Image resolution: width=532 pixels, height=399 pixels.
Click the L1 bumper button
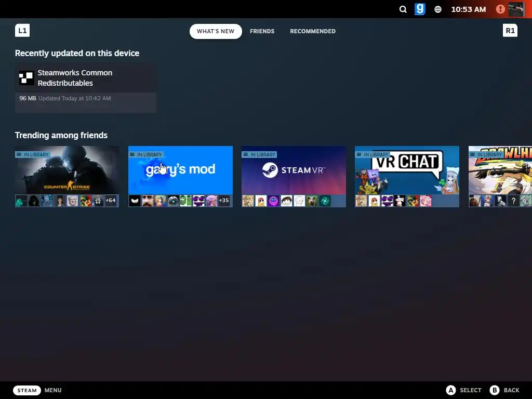[22, 31]
